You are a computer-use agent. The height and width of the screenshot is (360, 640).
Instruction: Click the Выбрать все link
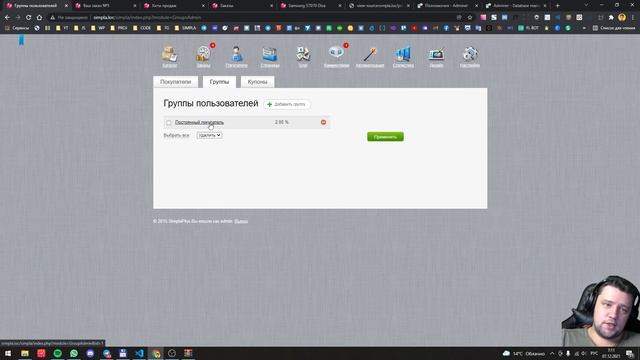[176, 136]
